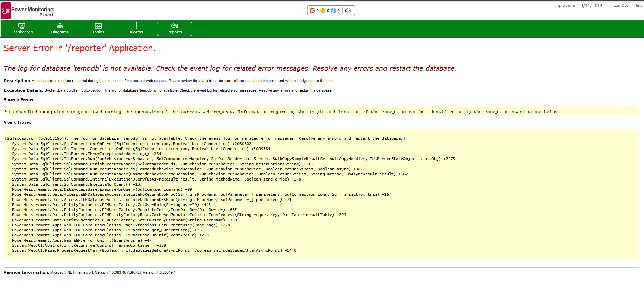The width and height of the screenshot is (644, 303).
Task: Go to the Alarms section
Action: coord(136,29)
